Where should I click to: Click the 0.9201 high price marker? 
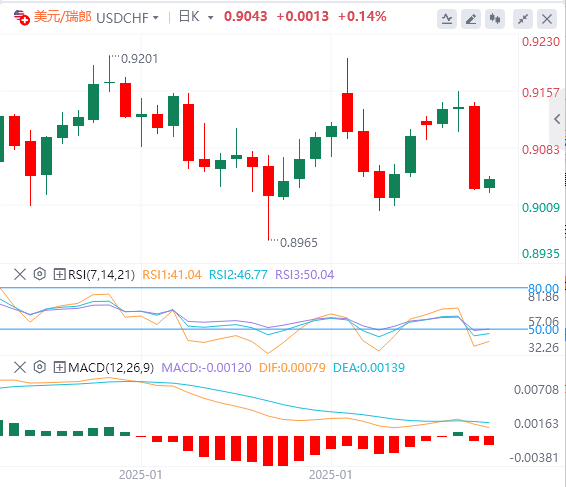(139, 58)
